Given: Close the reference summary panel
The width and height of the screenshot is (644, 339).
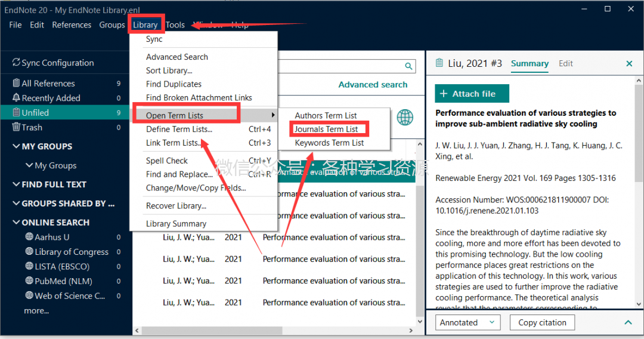Looking at the screenshot, I should click(629, 64).
